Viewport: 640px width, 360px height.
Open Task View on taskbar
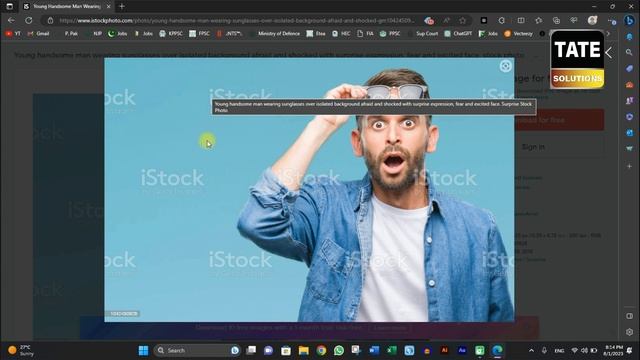(x=251, y=350)
